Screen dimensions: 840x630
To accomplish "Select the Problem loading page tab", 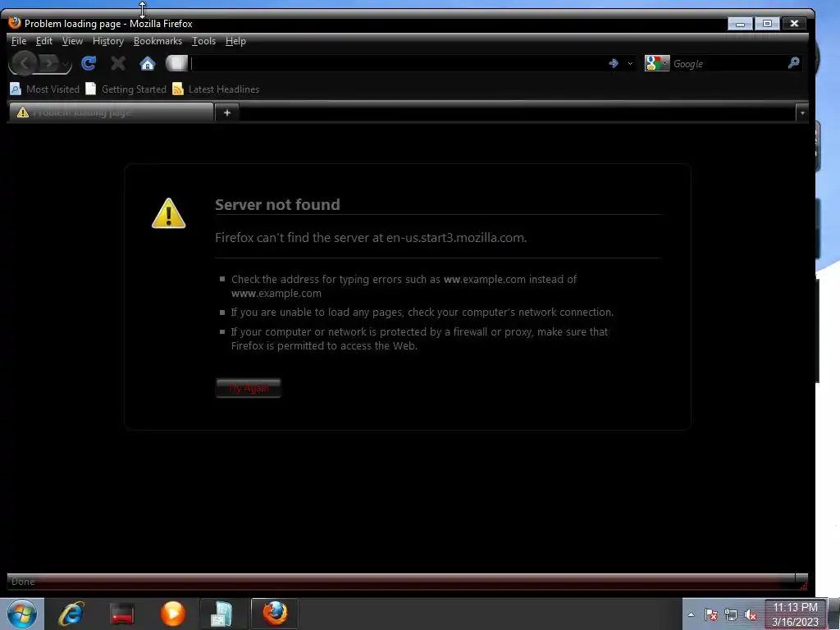I will 111,112.
